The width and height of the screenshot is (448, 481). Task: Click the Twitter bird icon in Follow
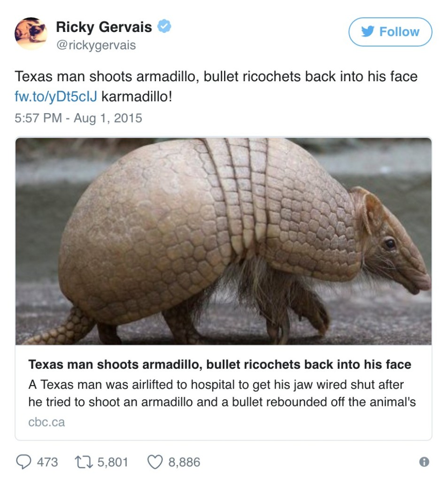(x=368, y=31)
